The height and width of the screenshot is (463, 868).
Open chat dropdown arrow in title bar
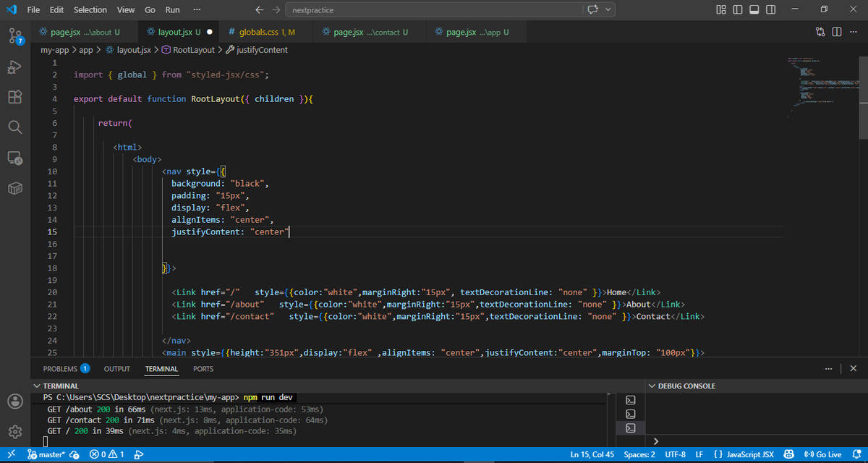[x=608, y=10]
